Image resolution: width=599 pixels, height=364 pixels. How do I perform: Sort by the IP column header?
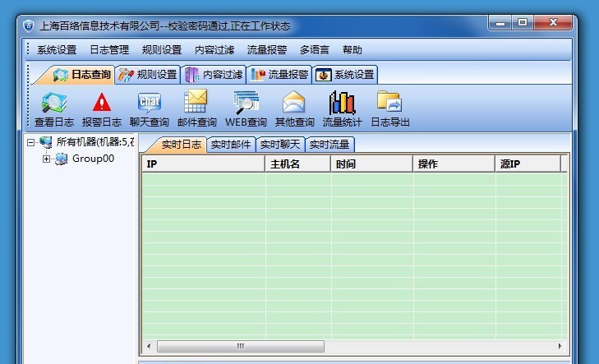pyautogui.click(x=203, y=164)
